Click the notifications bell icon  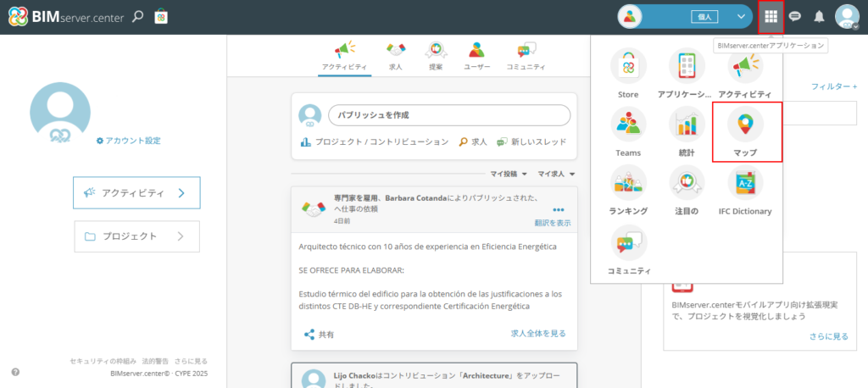tap(819, 16)
